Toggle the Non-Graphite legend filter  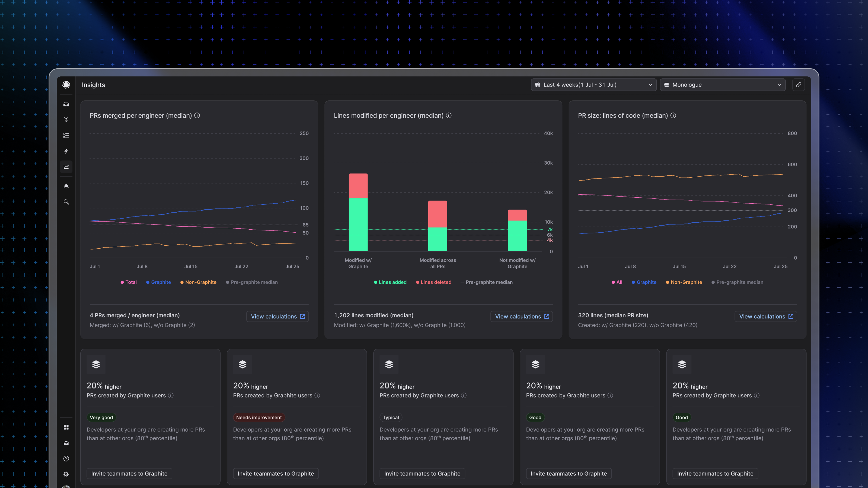coord(200,282)
